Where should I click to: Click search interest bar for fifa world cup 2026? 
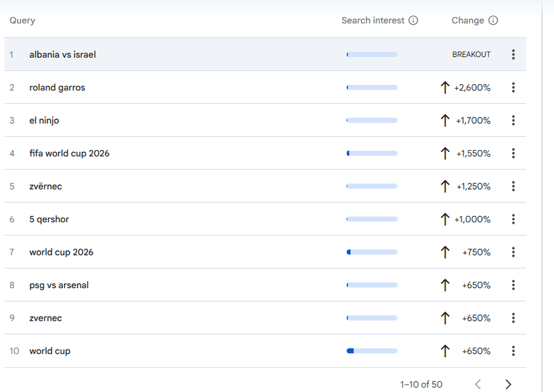point(372,153)
